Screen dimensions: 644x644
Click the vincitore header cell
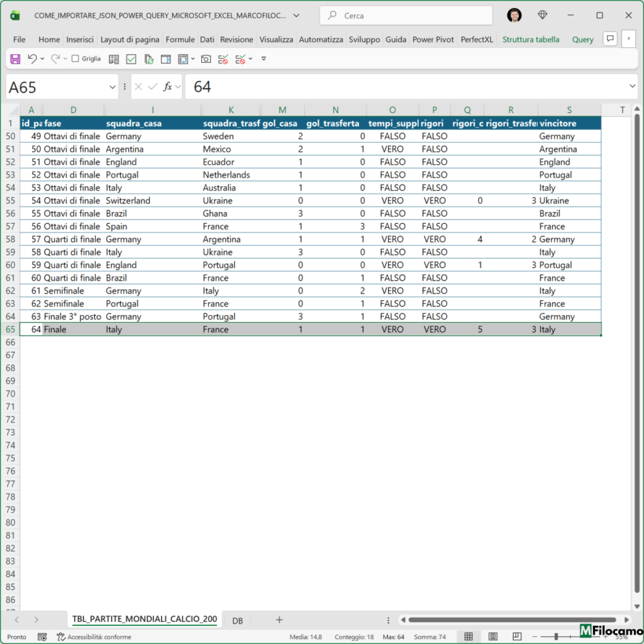pos(569,123)
